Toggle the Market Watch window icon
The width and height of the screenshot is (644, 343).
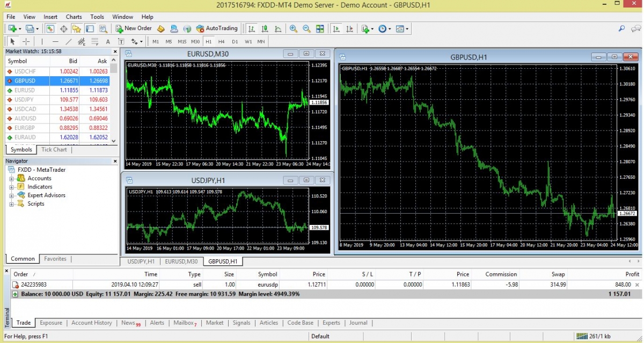[x=50, y=28]
